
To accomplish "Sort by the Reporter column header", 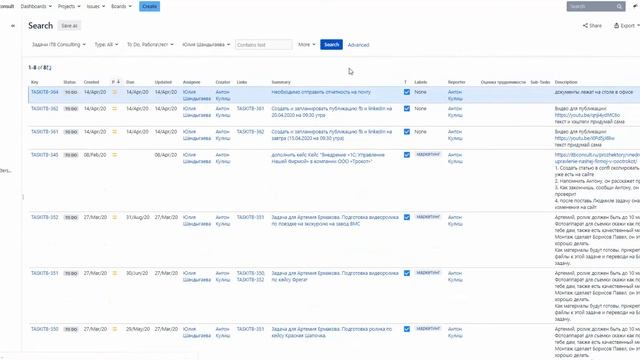I will tap(456, 82).
